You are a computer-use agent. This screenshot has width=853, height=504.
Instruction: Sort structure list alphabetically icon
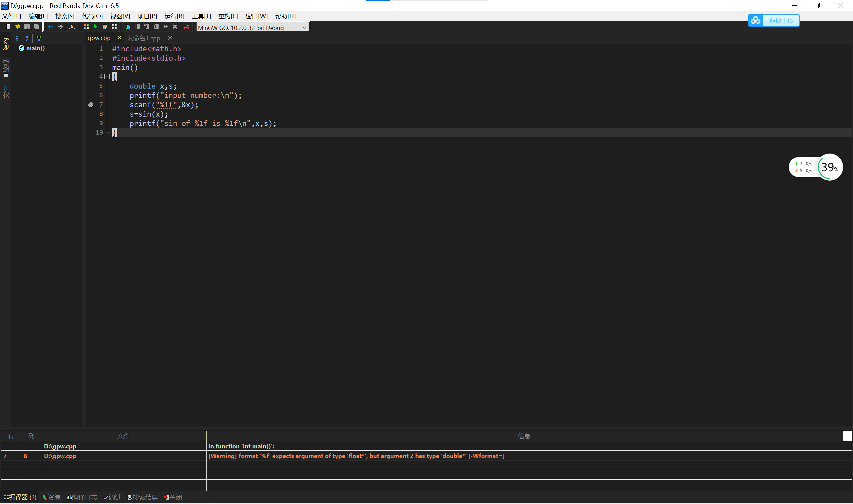point(26,38)
